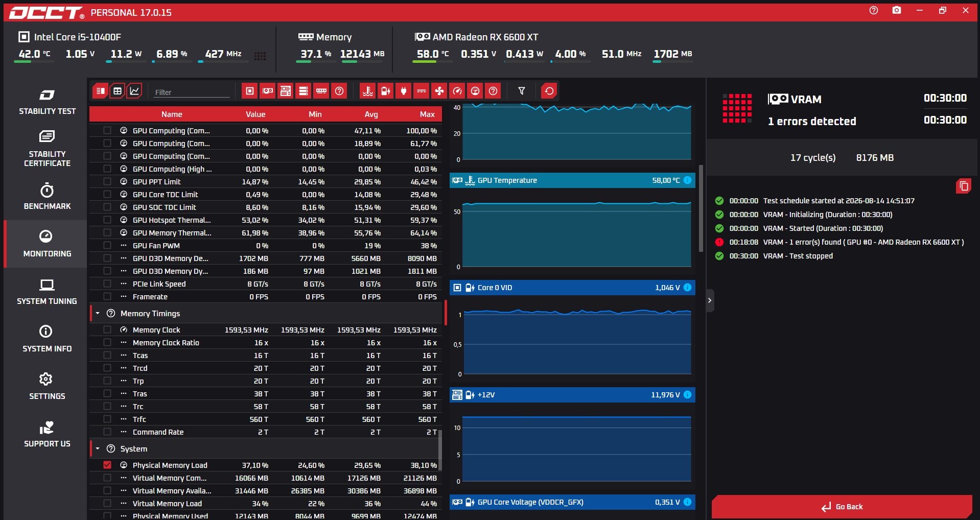
Task: Check the GPU Hotspot Thermal checkbox
Action: 107,220
